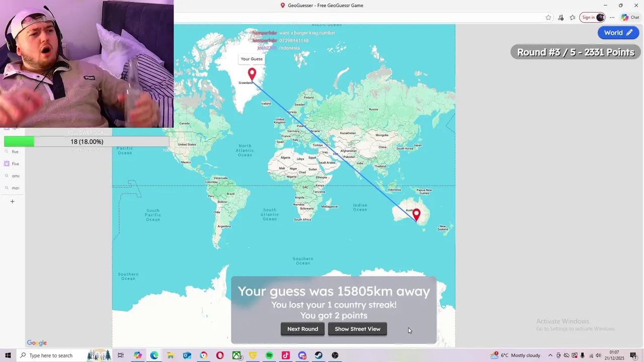This screenshot has height=362, width=644.
Task: Open the Copilot Chat button
Action: (630, 18)
